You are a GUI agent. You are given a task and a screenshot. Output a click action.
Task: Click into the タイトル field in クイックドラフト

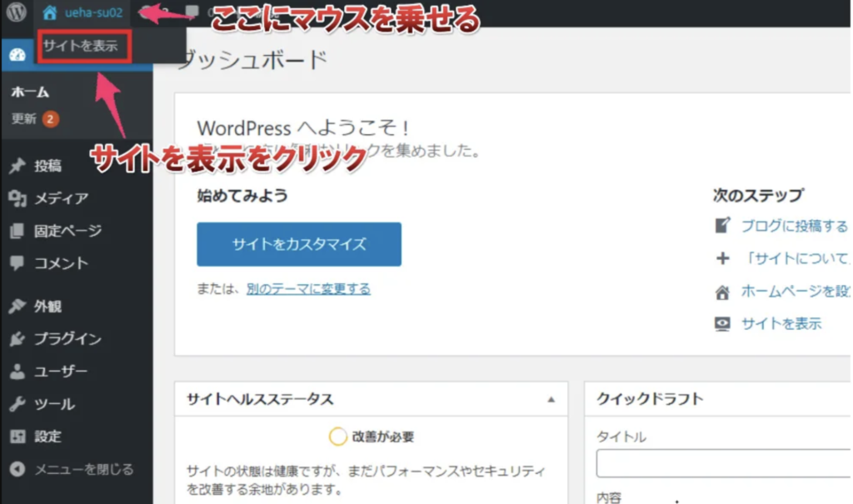click(724, 463)
